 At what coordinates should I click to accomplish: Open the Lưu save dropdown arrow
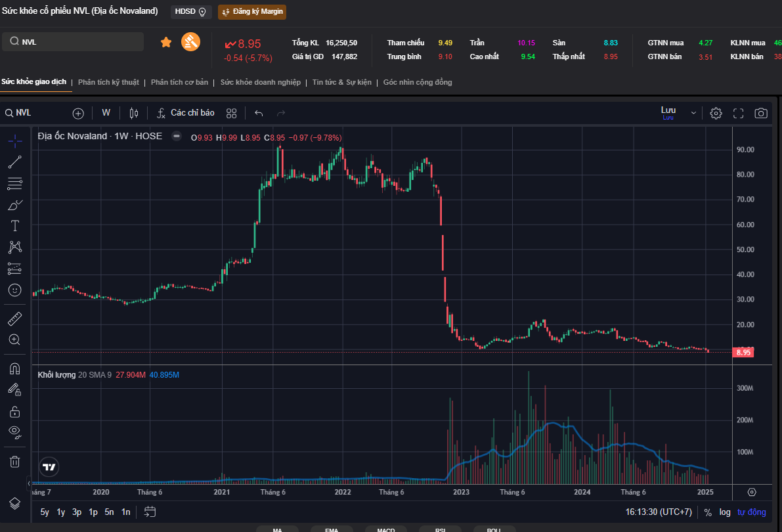(x=693, y=114)
